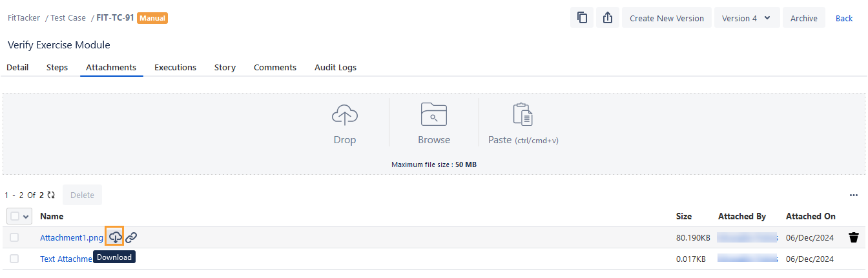Image resolution: width=868 pixels, height=278 pixels.
Task: Open the Executions tab
Action: coord(175,67)
